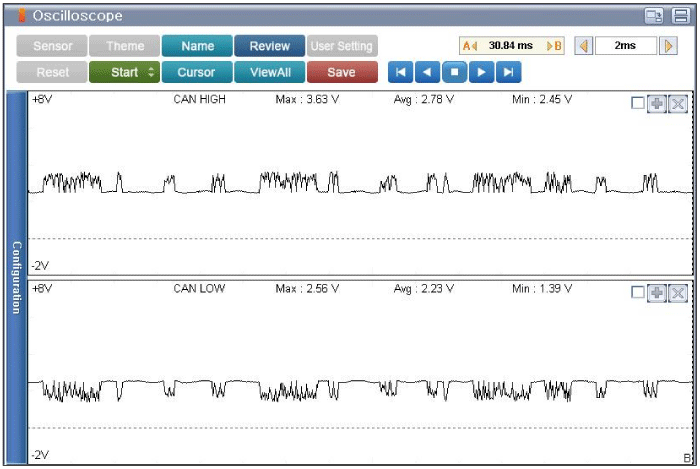Click the CAN HIGH -2V scale label
This screenshot has height=469, width=700.
pos(40,266)
